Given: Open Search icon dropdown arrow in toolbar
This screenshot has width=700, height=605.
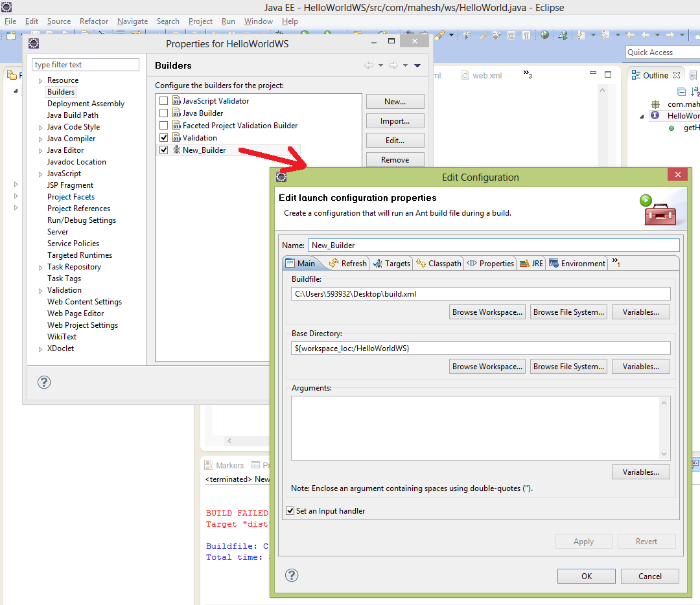Looking at the screenshot, I should click(x=451, y=35).
